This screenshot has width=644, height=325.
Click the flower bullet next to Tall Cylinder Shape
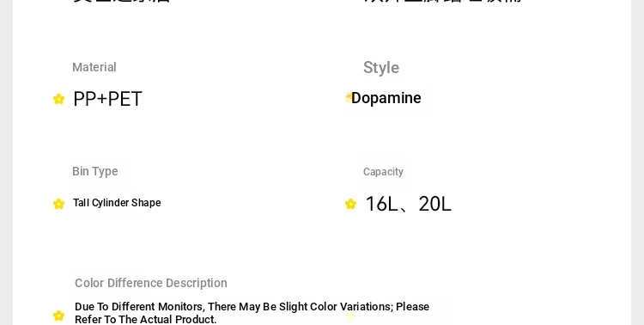point(58,204)
